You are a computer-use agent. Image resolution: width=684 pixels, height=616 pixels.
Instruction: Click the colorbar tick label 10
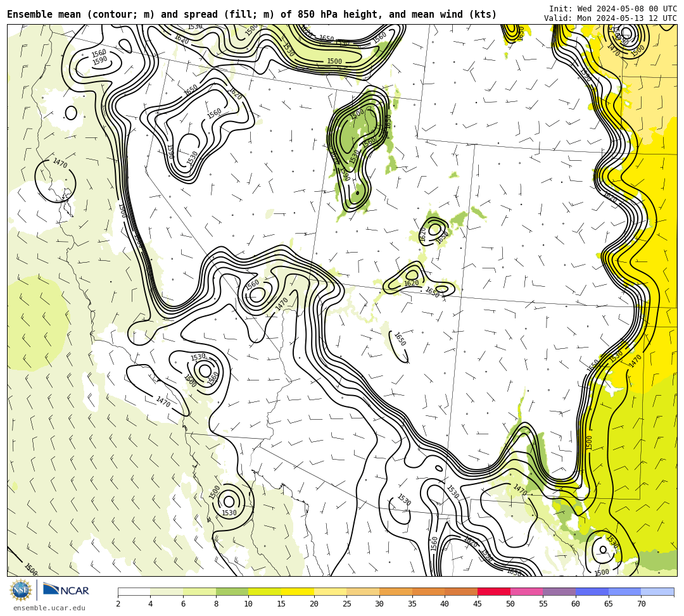(x=249, y=604)
